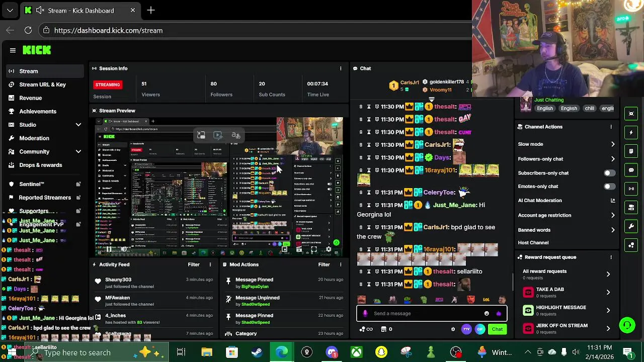Viewport: 644px width, 362px height.
Task: Click the lightning bolt panel icon
Action: (631, 133)
